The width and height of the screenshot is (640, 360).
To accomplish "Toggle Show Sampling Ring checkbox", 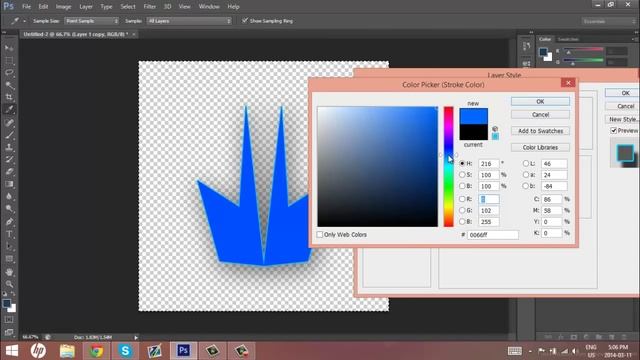I will pyautogui.click(x=245, y=20).
